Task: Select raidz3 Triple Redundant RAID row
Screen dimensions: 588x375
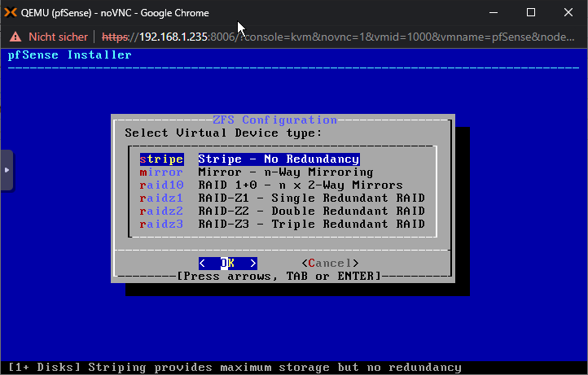Action: [282, 224]
